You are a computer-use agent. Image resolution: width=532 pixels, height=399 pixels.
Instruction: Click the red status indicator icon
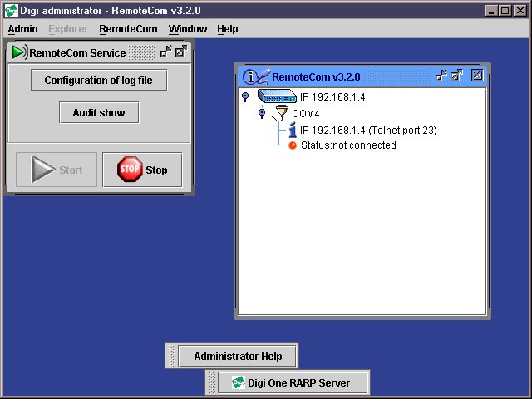point(292,145)
